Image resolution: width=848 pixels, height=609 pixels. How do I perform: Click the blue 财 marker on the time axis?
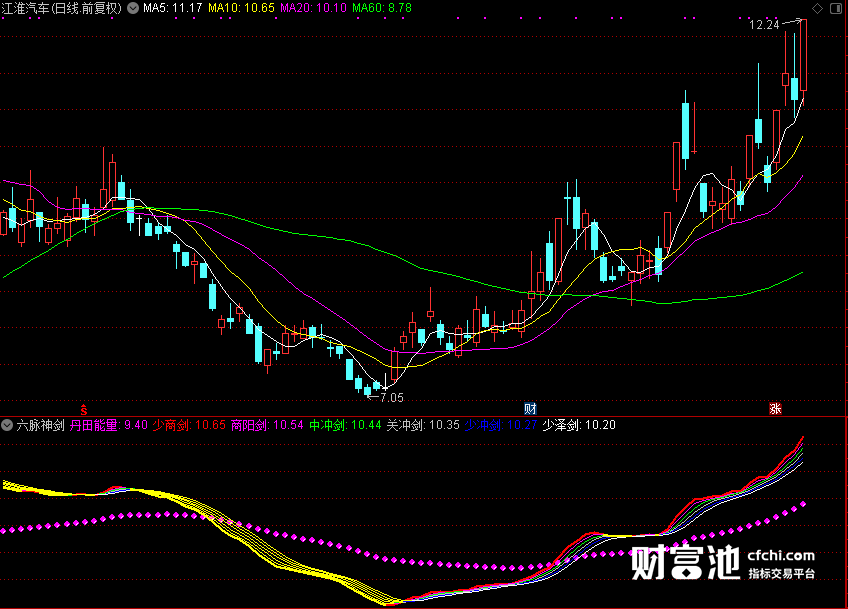click(x=530, y=409)
